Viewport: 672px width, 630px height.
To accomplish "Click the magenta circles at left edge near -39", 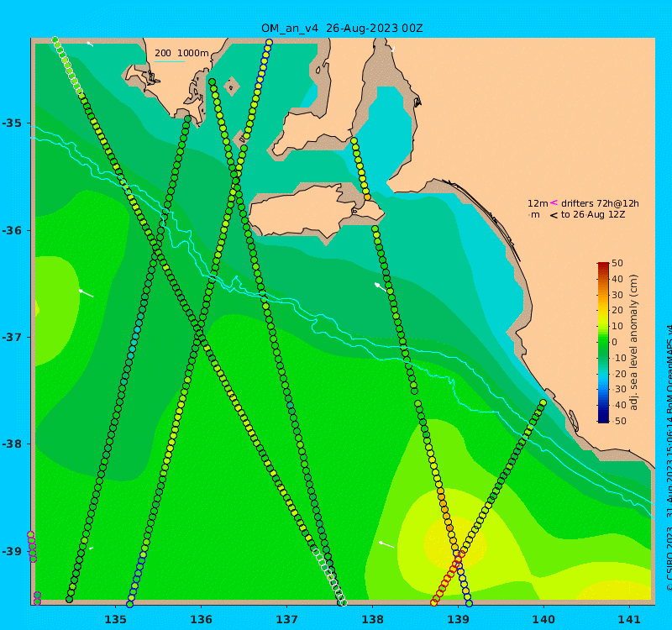I will (x=32, y=547).
